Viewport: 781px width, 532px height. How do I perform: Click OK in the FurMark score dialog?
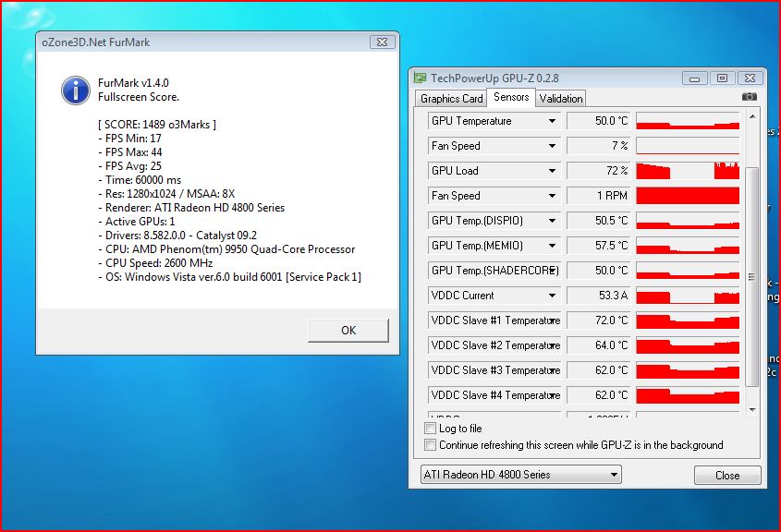pyautogui.click(x=348, y=331)
